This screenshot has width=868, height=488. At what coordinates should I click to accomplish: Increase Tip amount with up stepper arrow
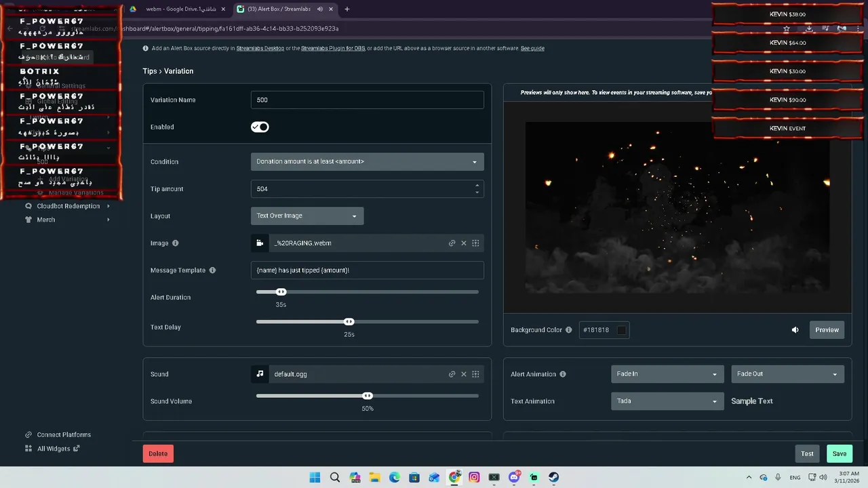click(x=477, y=185)
